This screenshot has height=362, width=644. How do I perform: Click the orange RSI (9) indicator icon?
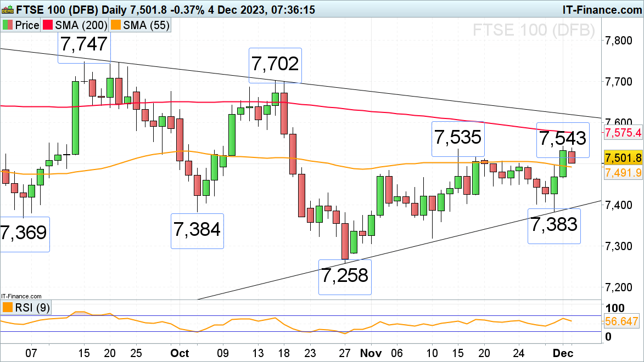(7, 307)
